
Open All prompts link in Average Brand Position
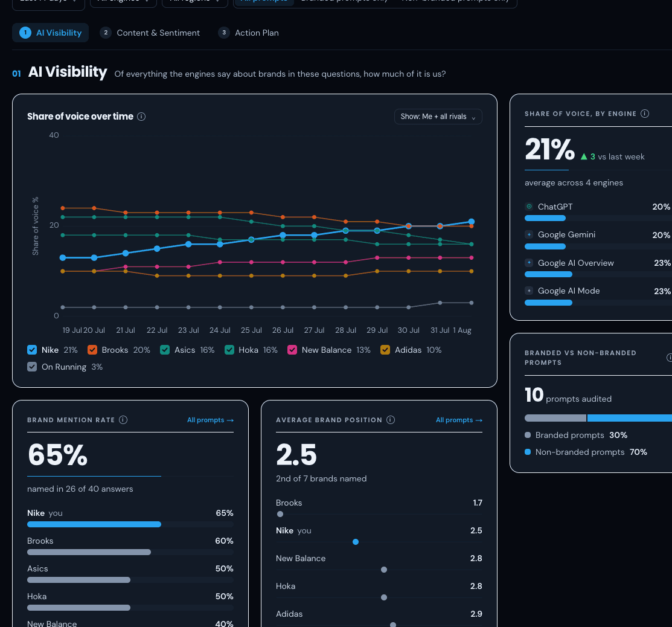coord(459,420)
